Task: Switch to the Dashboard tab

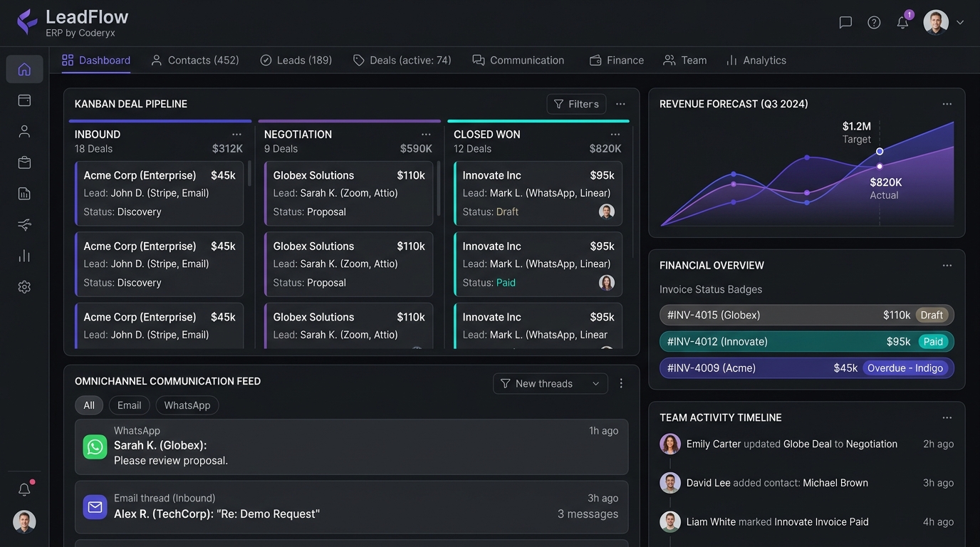Action: [96, 61]
